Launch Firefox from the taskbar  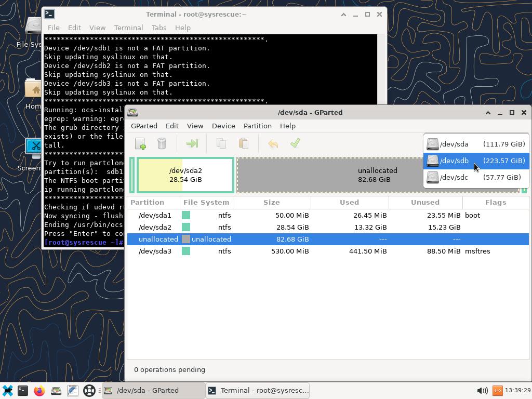[x=39, y=391]
